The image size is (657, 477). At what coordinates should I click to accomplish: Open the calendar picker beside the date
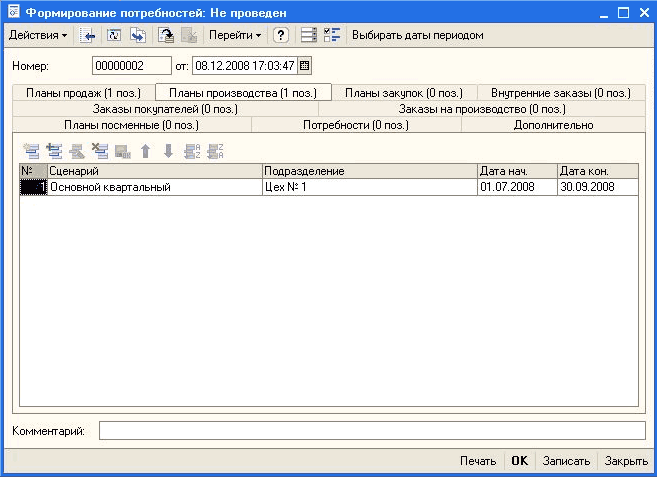click(x=305, y=66)
